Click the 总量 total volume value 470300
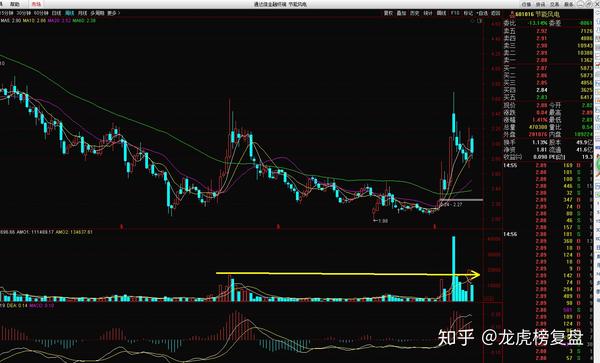600x363 pixels. (x=538, y=127)
